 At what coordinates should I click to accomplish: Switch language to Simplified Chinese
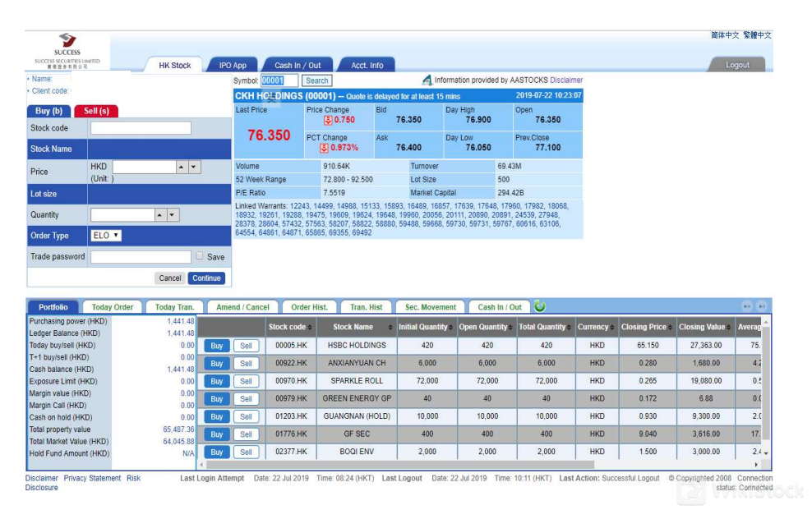point(725,35)
